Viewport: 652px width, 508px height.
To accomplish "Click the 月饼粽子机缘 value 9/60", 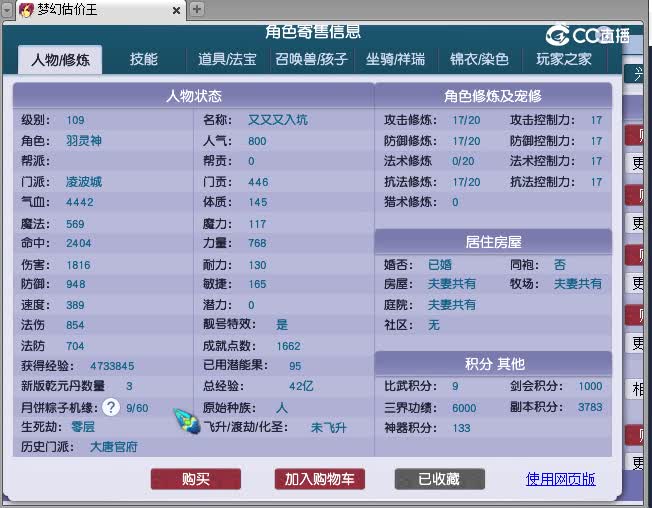I will [x=137, y=408].
